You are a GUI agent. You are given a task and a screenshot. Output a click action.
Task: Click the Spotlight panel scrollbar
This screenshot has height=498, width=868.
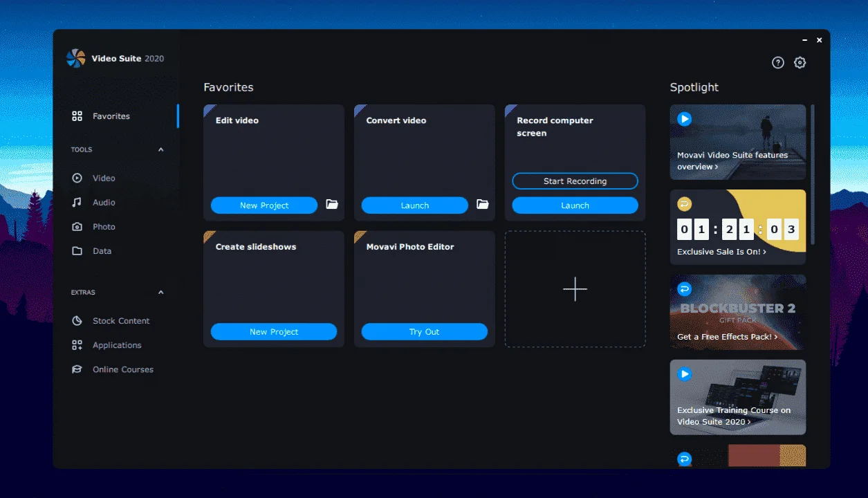click(813, 174)
